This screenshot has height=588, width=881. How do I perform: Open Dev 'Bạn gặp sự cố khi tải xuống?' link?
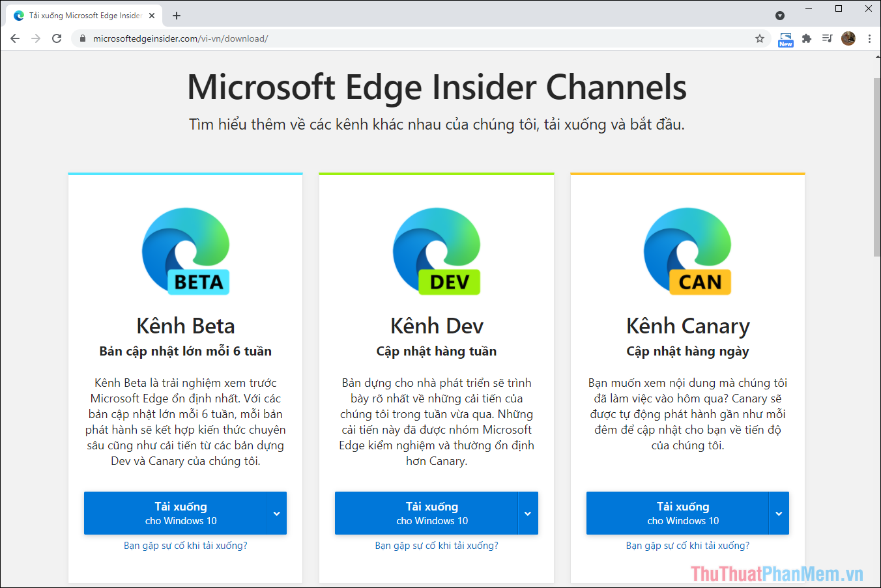coord(437,546)
